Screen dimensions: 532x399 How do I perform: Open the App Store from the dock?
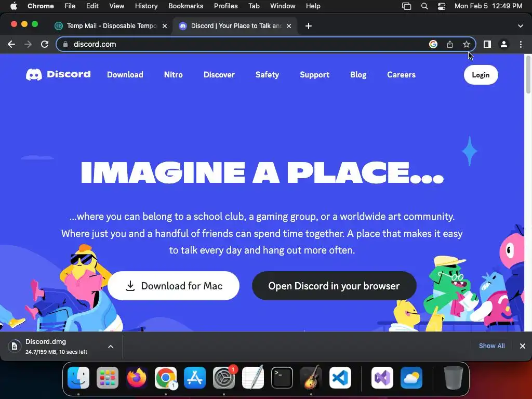pyautogui.click(x=195, y=378)
